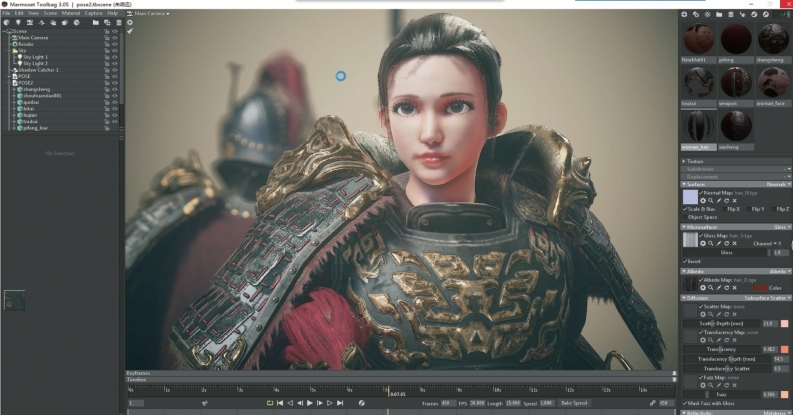793x415 pixels.
Task: Pick the Albedo Color swatch
Action: tap(761, 288)
